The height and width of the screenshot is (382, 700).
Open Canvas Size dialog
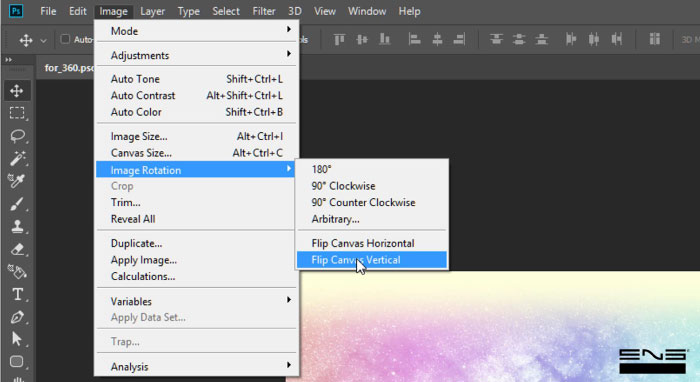click(x=196, y=153)
